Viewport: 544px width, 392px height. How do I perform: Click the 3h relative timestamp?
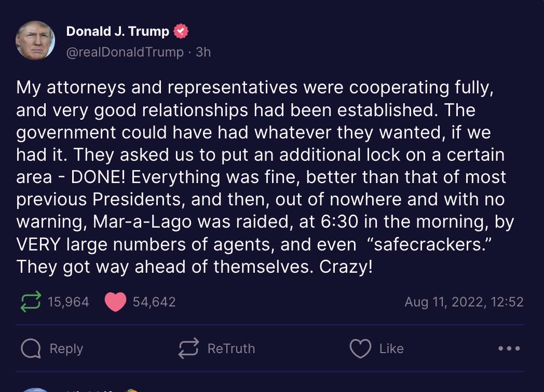coord(203,52)
